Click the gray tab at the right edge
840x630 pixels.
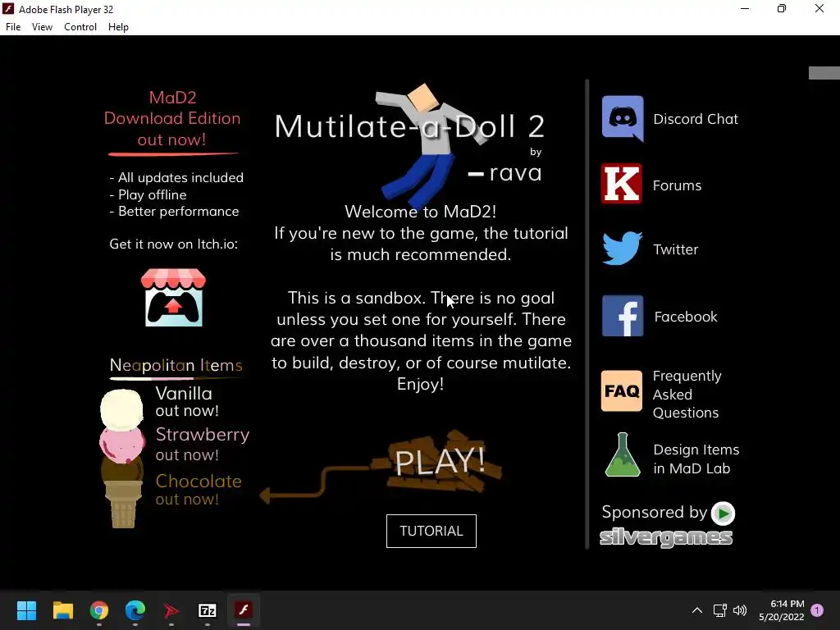(x=824, y=73)
